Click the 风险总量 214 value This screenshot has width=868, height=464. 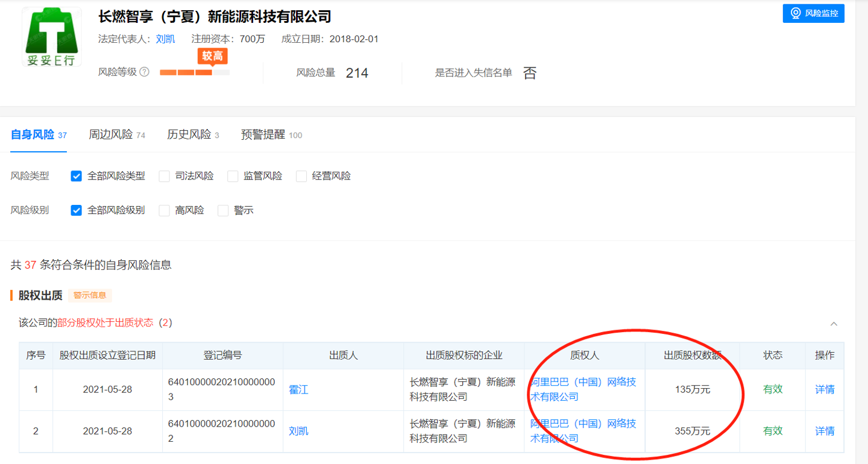(x=357, y=73)
